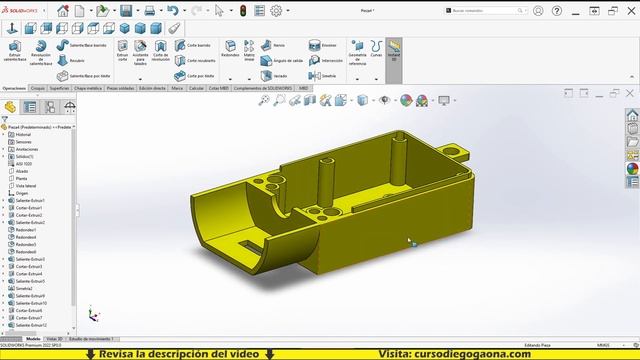640x360 pixels.
Task: Open the Croquis tab
Action: point(38,88)
